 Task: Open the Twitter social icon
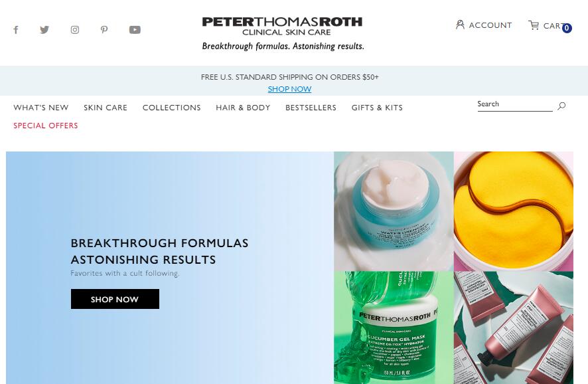[44, 30]
